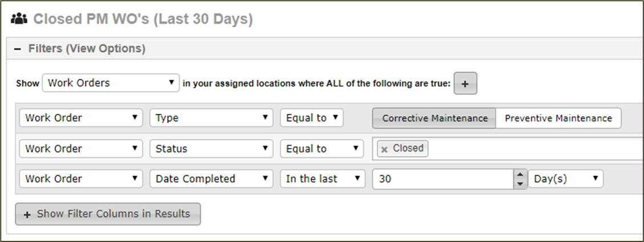644x242 pixels.
Task: Decrease days value with down arrow
Action: [520, 184]
